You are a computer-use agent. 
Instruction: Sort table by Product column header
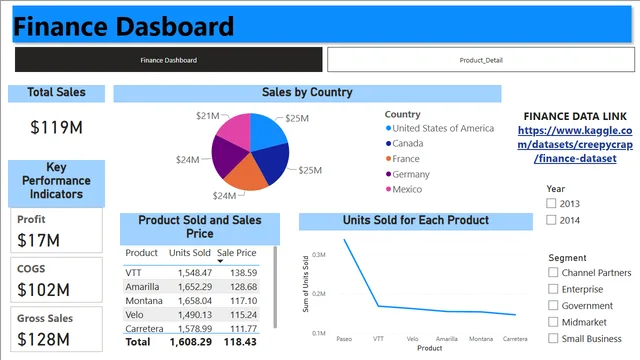pyautogui.click(x=141, y=253)
